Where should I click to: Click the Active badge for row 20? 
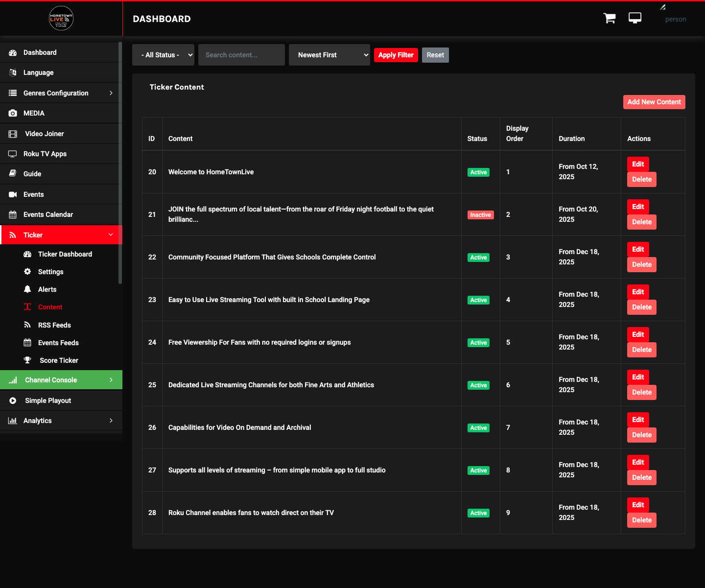pyautogui.click(x=478, y=172)
